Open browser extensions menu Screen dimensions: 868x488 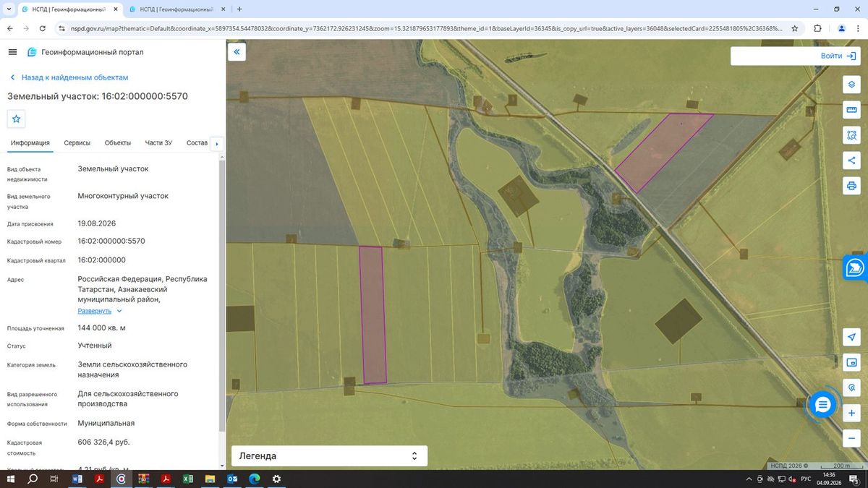(x=817, y=28)
